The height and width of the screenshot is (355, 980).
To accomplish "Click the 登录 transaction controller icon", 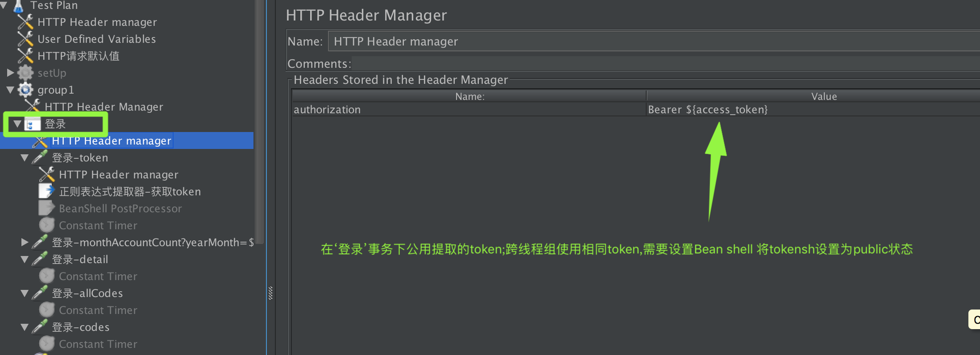I will (33, 124).
